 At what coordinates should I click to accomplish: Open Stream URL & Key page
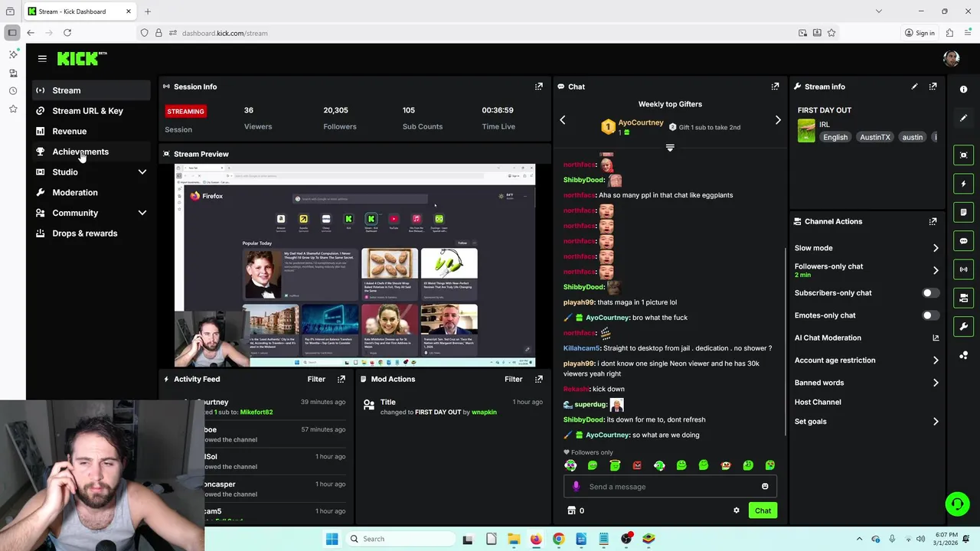click(x=92, y=111)
